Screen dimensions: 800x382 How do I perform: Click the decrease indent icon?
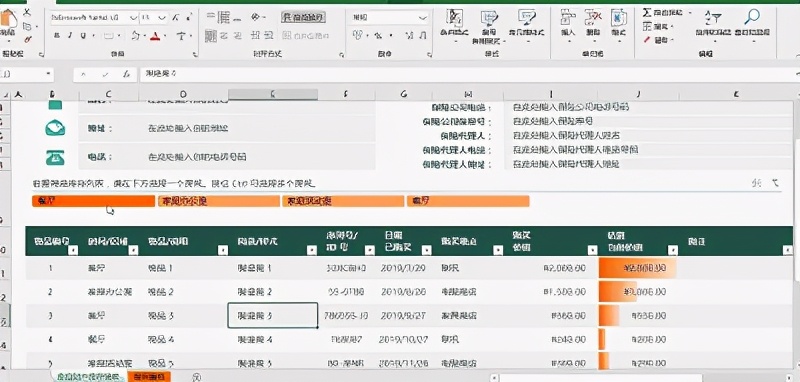pos(256,36)
